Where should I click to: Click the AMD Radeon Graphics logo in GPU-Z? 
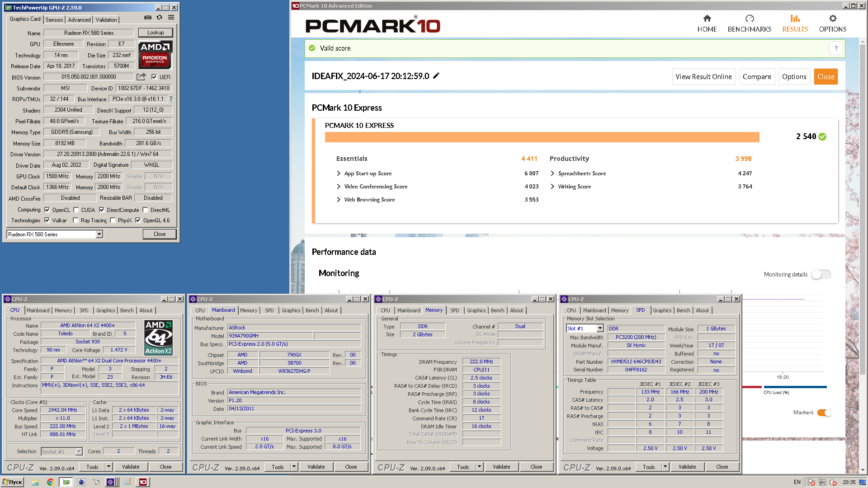pyautogui.click(x=155, y=55)
